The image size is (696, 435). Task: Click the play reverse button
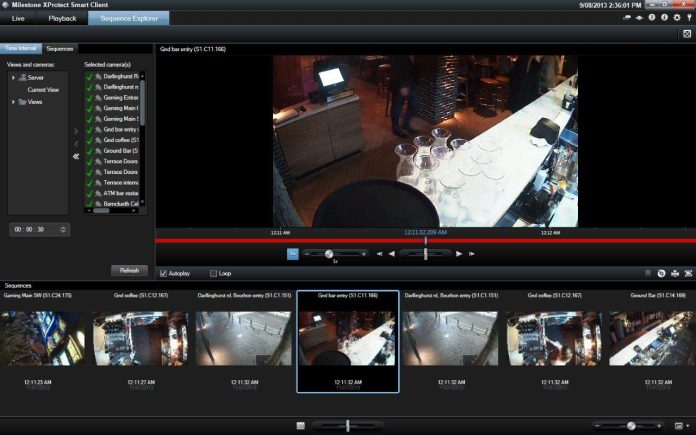tap(392, 254)
